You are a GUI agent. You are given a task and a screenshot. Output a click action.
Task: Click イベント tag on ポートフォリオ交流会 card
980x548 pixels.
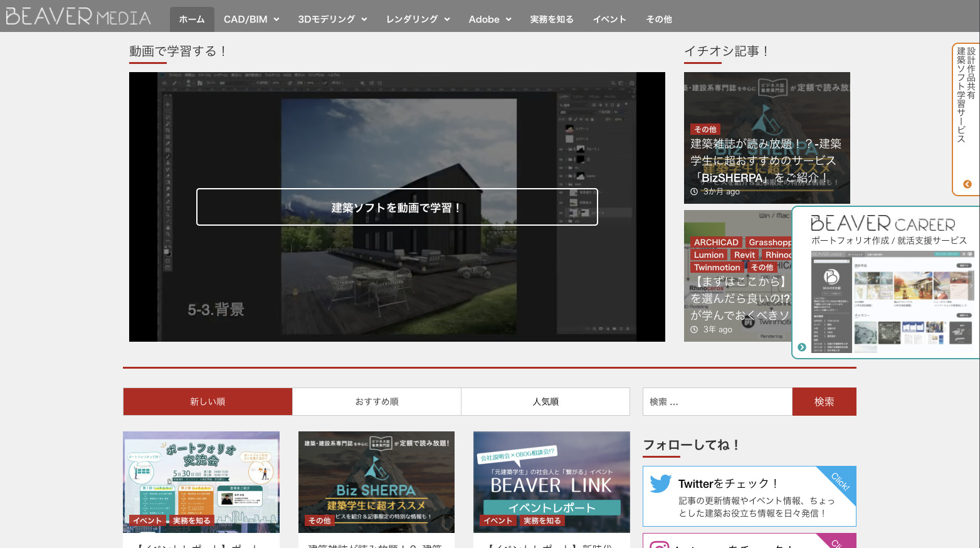(x=147, y=520)
